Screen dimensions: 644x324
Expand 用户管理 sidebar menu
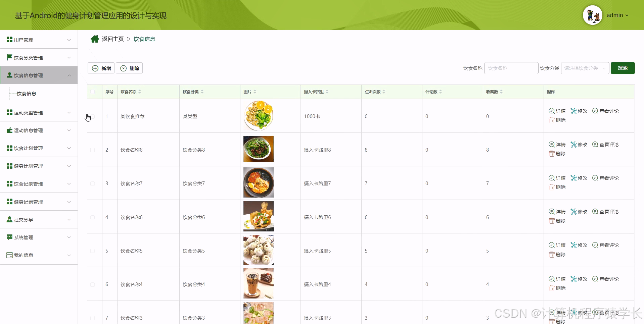(39, 40)
